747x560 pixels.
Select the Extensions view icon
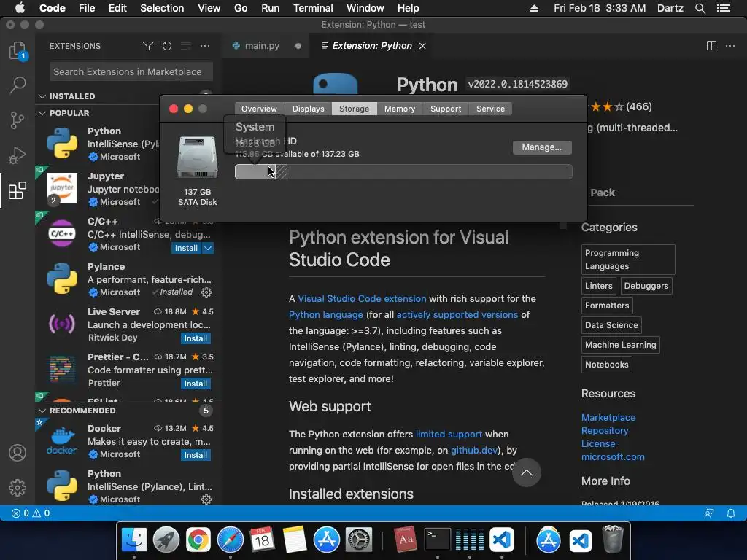(18, 190)
